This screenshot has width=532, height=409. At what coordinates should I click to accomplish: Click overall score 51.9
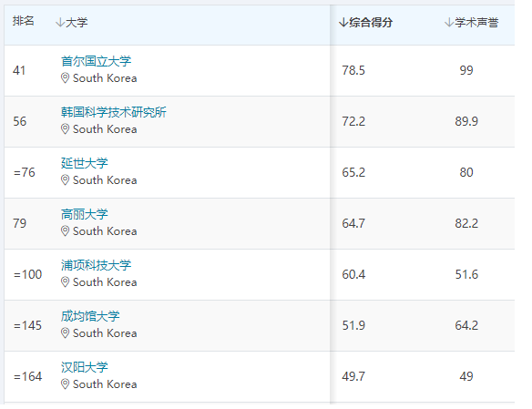click(353, 325)
